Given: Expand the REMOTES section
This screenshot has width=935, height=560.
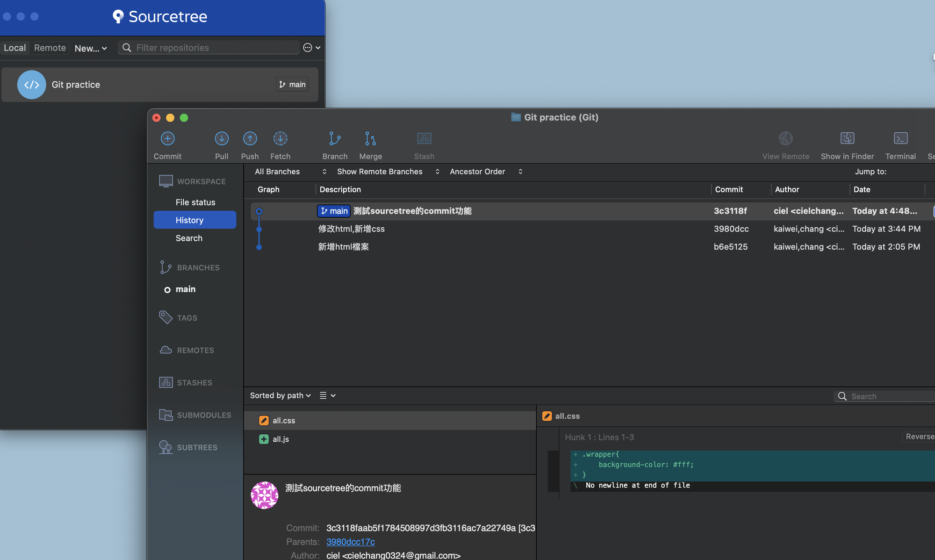Looking at the screenshot, I should pos(194,350).
